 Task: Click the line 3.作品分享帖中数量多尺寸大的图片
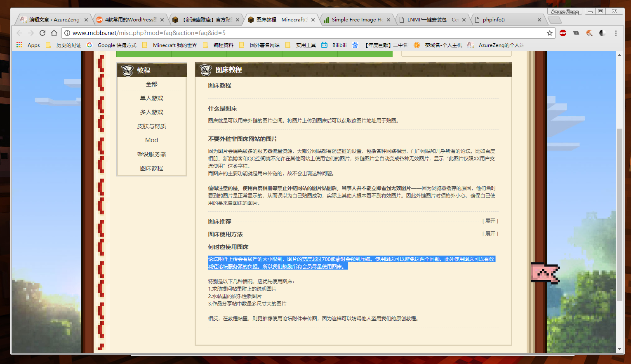click(247, 303)
